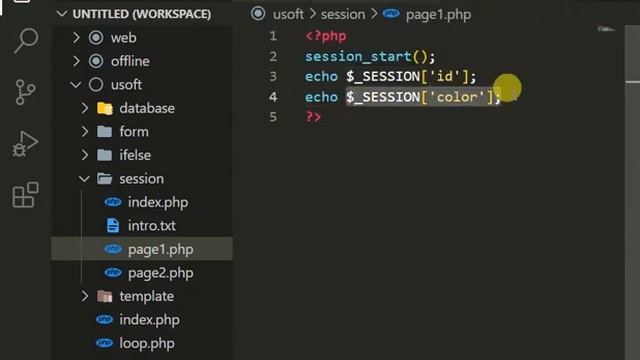Click line number 2 in gutter
This screenshot has width=640, height=360.
pos(273,56)
